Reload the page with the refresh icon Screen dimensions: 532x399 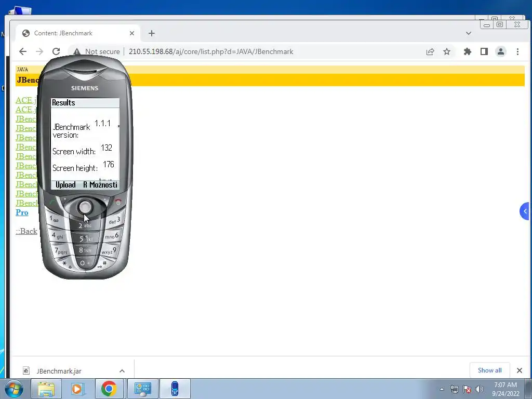pyautogui.click(x=56, y=51)
